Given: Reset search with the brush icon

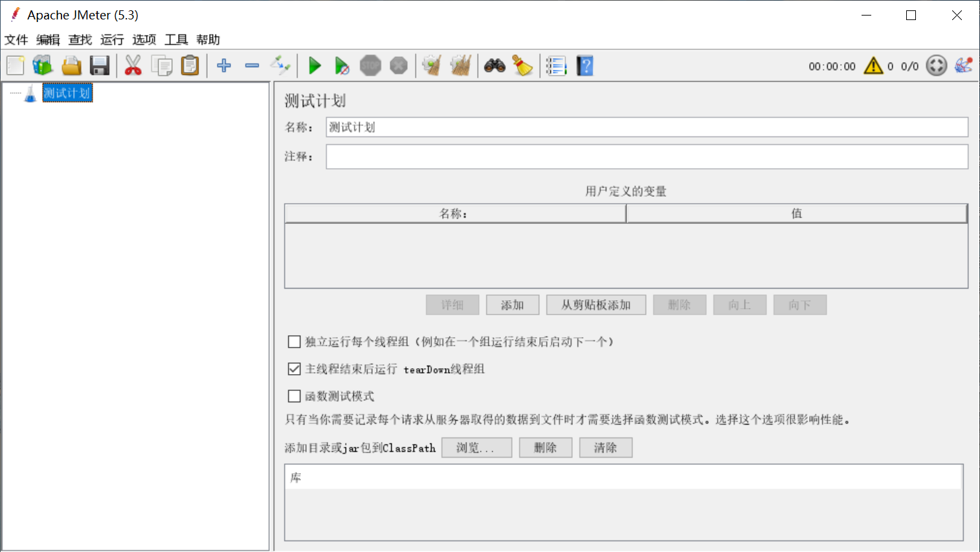Looking at the screenshot, I should click(x=522, y=65).
